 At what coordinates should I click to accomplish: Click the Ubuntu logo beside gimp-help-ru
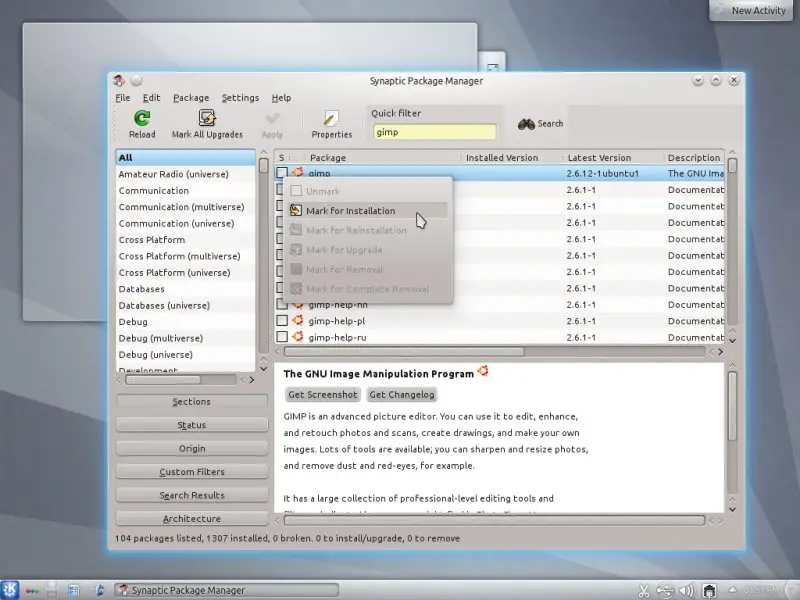click(x=297, y=337)
